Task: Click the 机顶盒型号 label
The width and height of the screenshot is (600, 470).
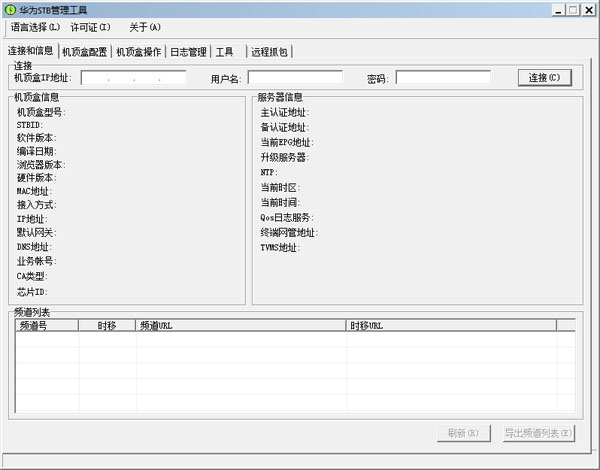Action: coord(41,112)
